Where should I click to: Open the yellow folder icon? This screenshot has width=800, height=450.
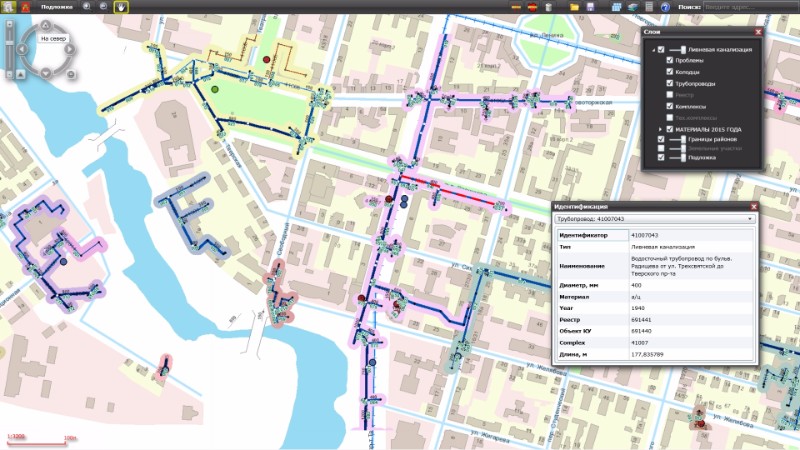click(575, 7)
